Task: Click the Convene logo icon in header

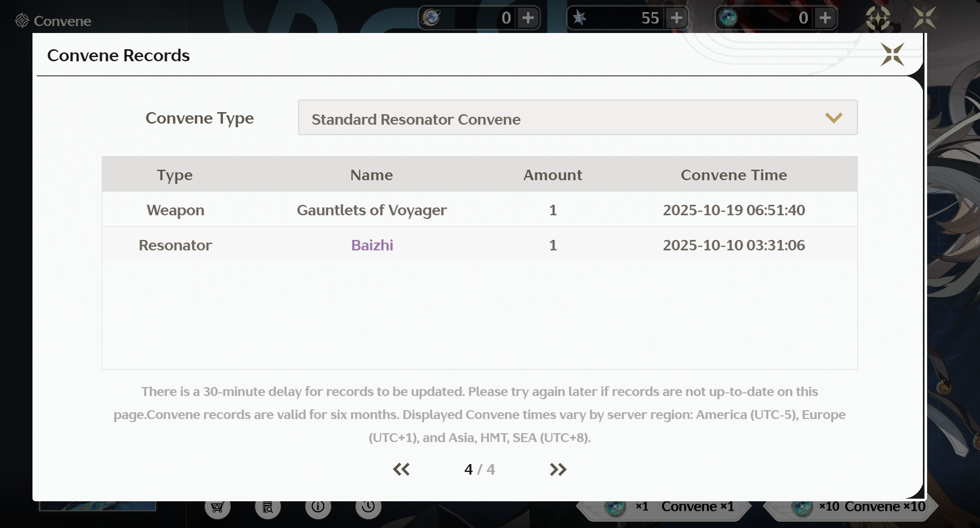Action: 22,20
